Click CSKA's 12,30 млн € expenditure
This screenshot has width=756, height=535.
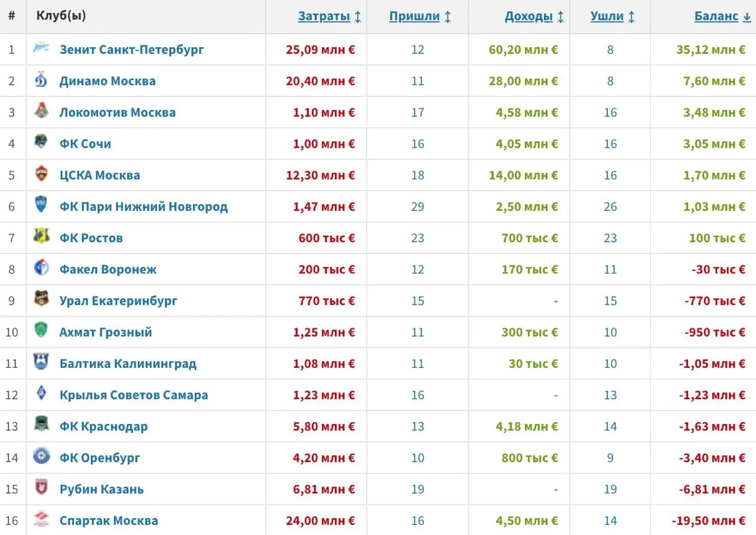(321, 175)
